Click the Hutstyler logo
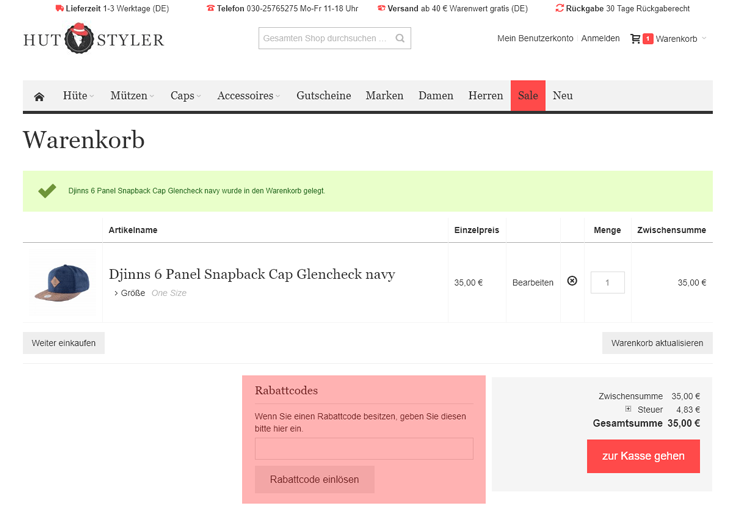This screenshot has width=740, height=507. (93, 38)
